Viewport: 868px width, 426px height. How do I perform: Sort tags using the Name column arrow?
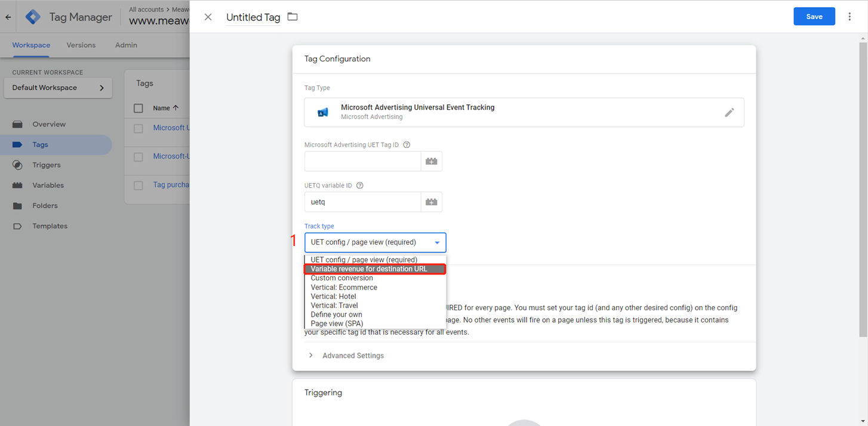point(176,108)
